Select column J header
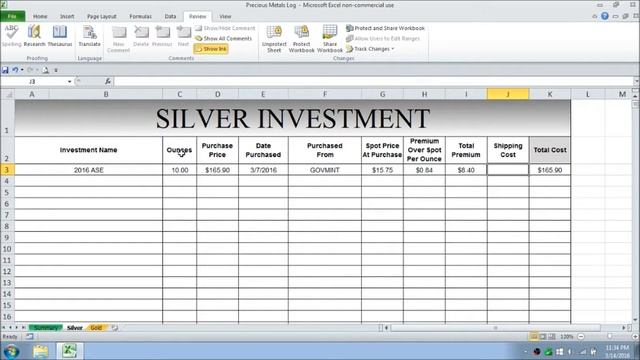Image resolution: width=640 pixels, height=360 pixels. (508, 94)
